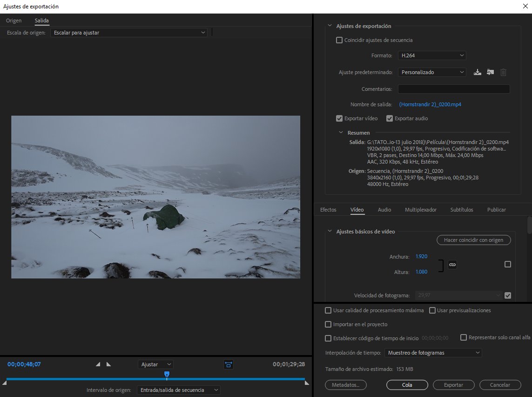Check Establecer código de tiempo de inicio
The image size is (532, 397).
328,338
